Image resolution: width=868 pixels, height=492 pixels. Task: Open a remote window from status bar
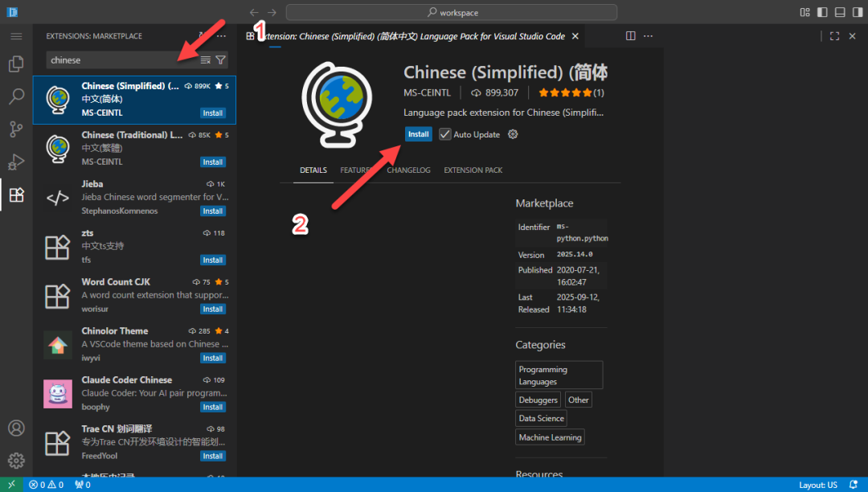pyautogui.click(x=11, y=485)
